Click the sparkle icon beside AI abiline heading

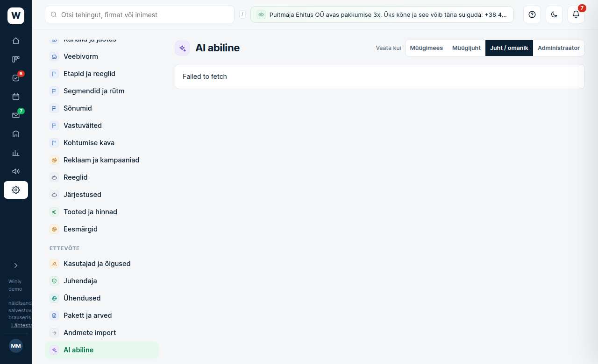coord(182,48)
